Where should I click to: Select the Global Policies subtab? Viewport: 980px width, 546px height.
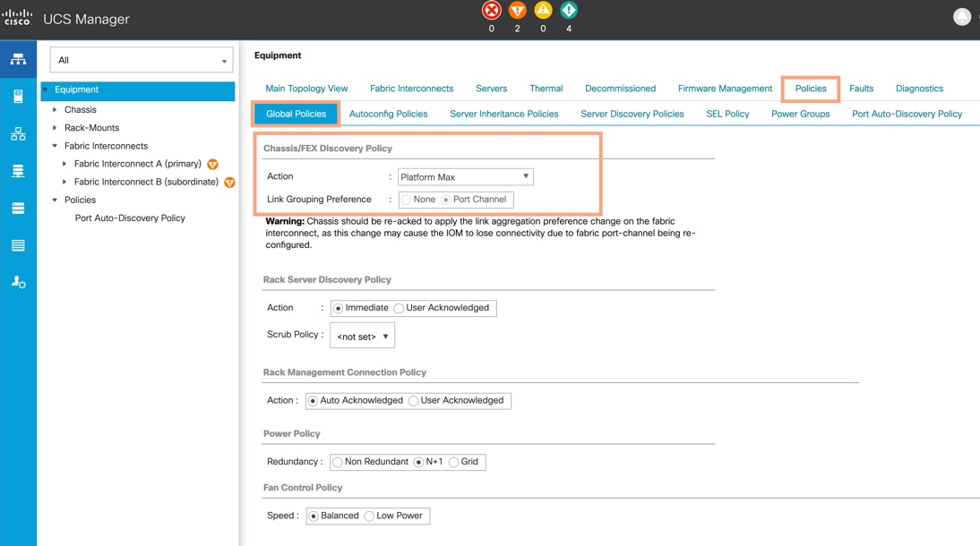coord(297,114)
